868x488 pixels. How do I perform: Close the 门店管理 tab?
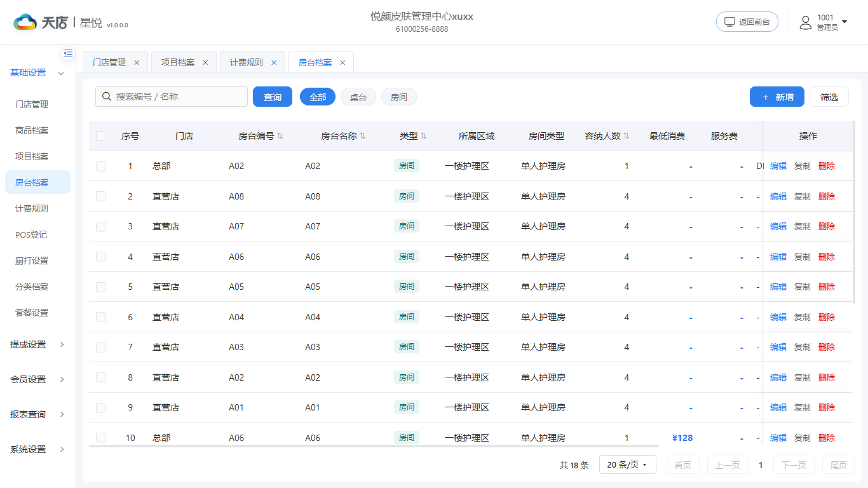coord(137,62)
